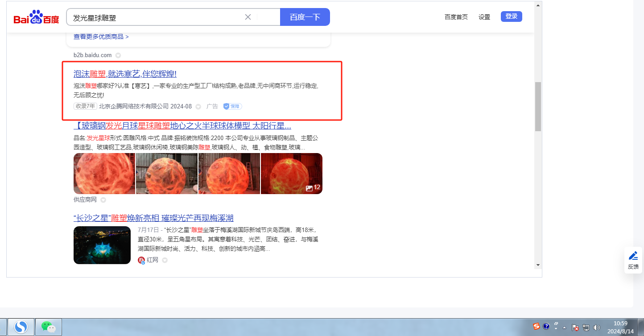Click the vertical scrollbar thumb
This screenshot has width=644, height=336.
coord(538,106)
